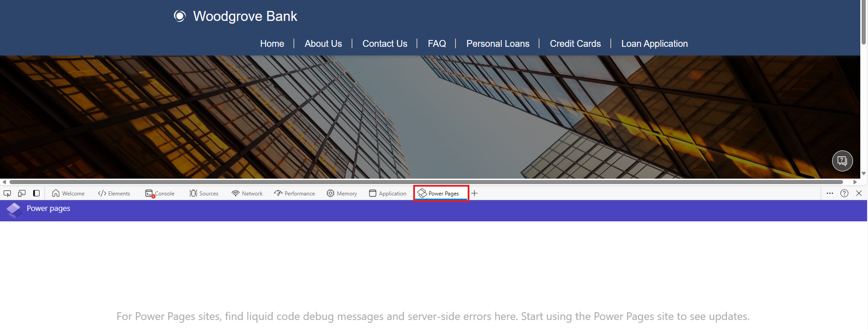Close the DevTools panel
The height and width of the screenshot is (330, 868).
tap(859, 193)
